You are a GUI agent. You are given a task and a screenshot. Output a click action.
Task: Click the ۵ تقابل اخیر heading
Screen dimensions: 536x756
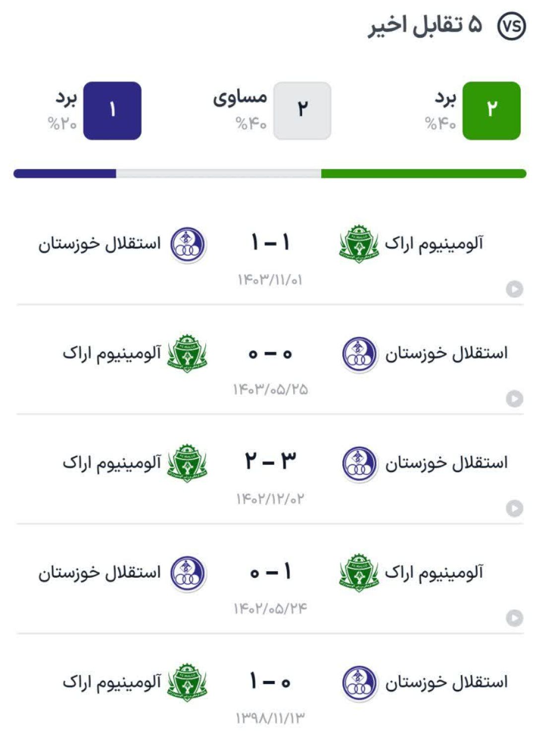pos(425,25)
